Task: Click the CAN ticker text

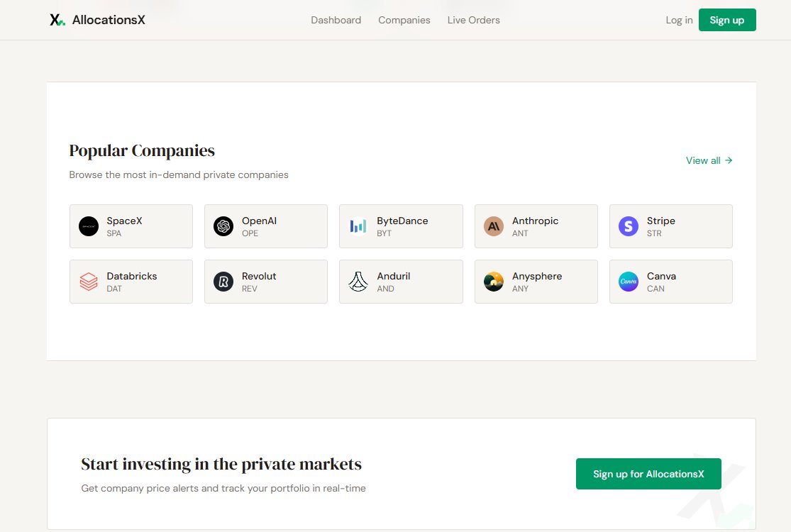Action: click(656, 289)
